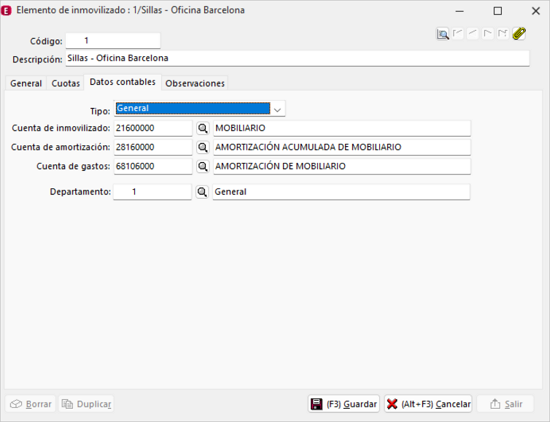Go to next record arrow icon
Image resolution: width=550 pixels, height=422 pixels.
(x=488, y=34)
